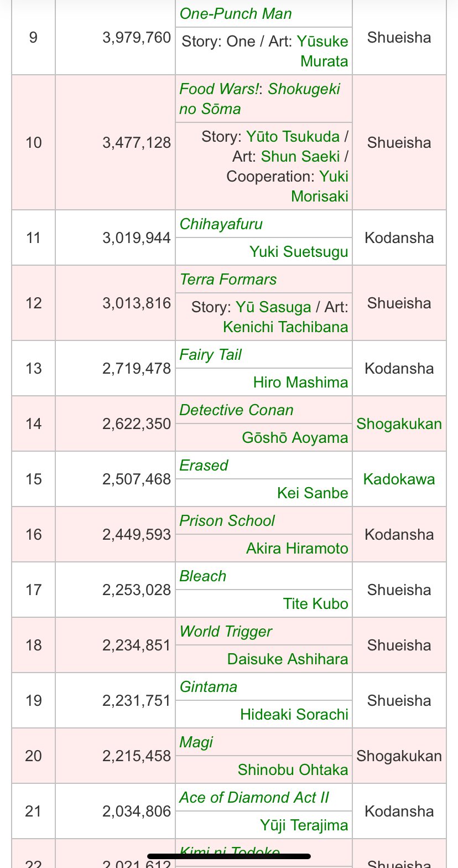This screenshot has height=868, width=458.
Task: Open the Shun Saeki link
Action: pyautogui.click(x=300, y=156)
